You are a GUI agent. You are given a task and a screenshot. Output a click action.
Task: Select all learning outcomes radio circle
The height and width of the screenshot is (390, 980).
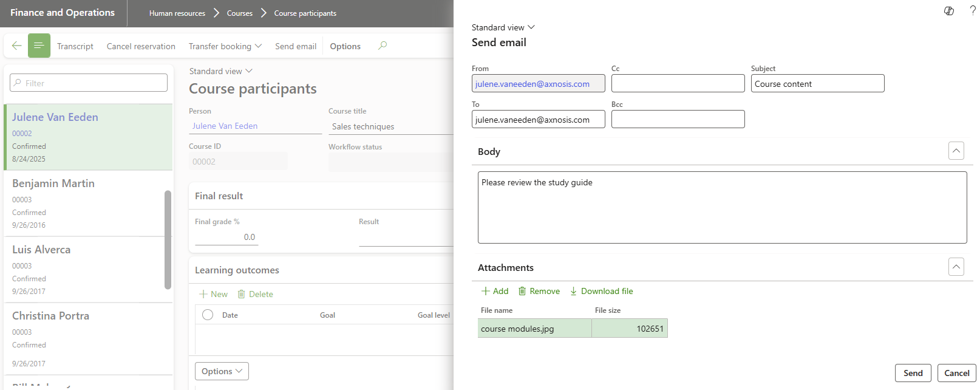click(x=208, y=315)
